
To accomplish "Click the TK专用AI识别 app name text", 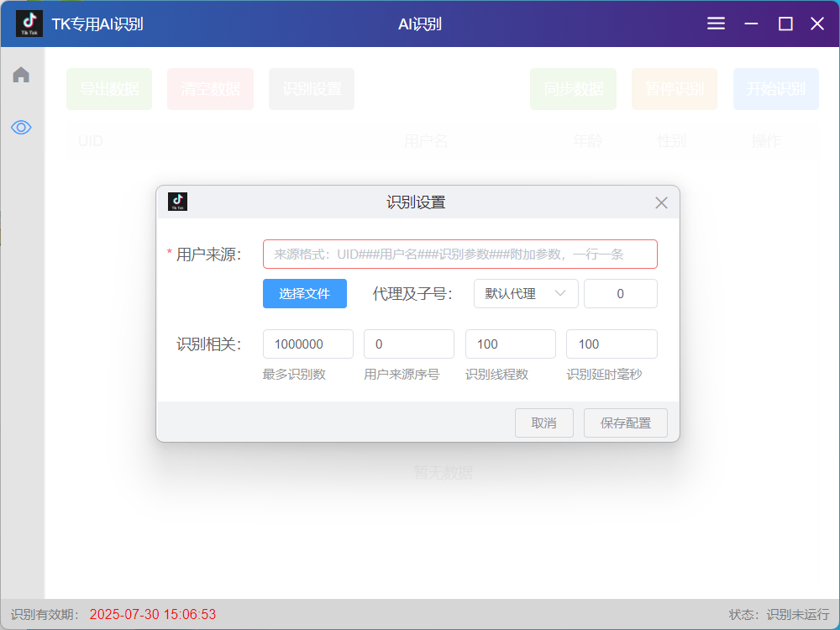I will (97, 24).
